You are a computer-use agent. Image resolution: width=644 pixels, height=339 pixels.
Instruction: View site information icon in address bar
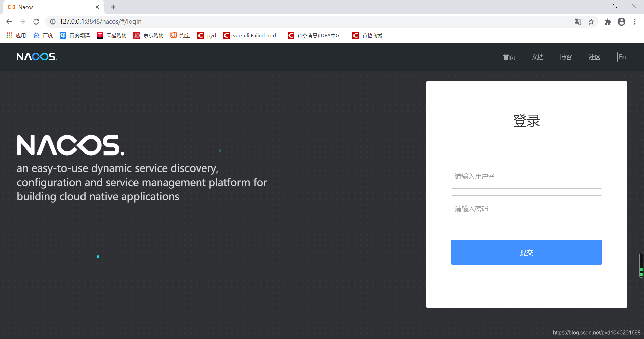[x=53, y=21]
